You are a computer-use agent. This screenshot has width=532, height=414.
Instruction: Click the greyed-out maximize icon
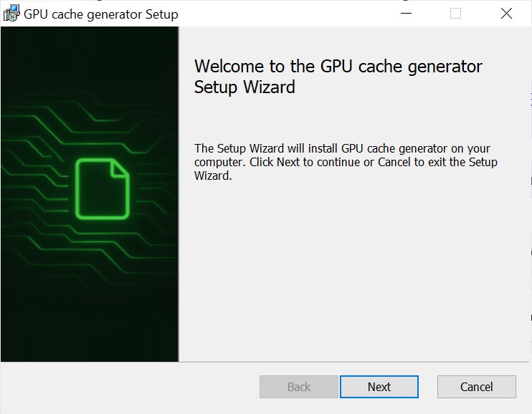coord(455,14)
